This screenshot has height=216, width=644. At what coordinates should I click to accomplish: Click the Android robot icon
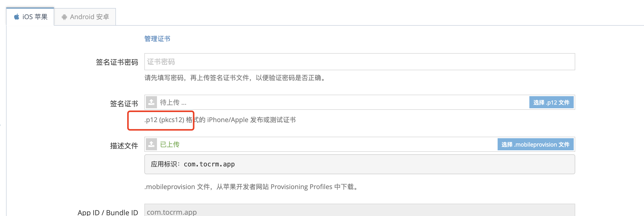coord(64,17)
